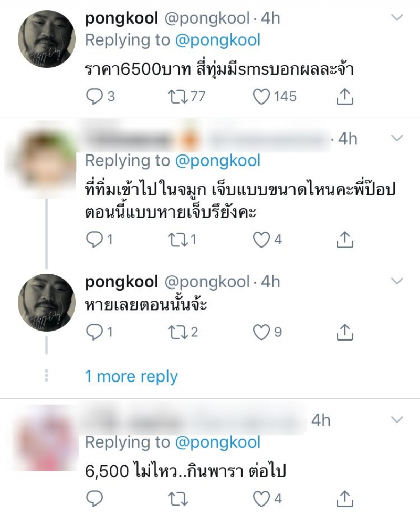
Task: Share the bottom 6,500 tweet
Action: pos(343,497)
